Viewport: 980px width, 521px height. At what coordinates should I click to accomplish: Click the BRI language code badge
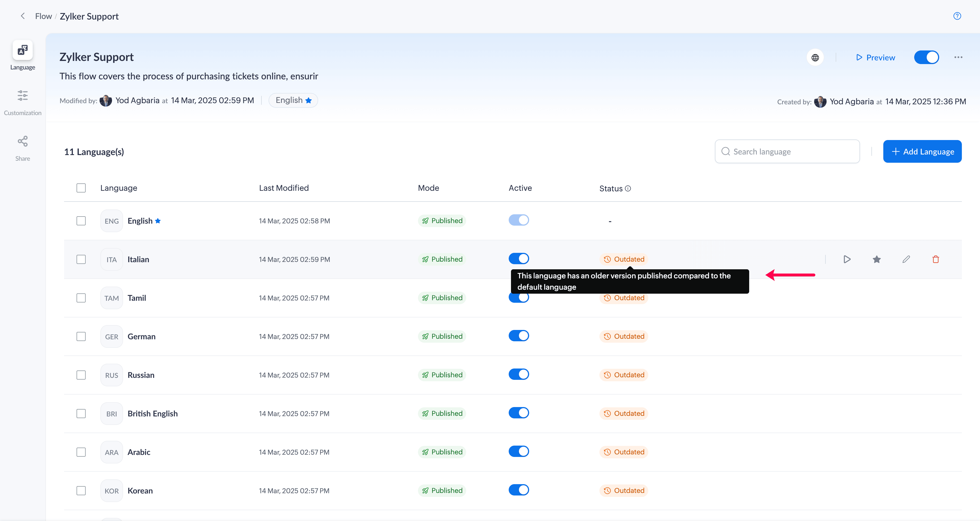[111, 414]
